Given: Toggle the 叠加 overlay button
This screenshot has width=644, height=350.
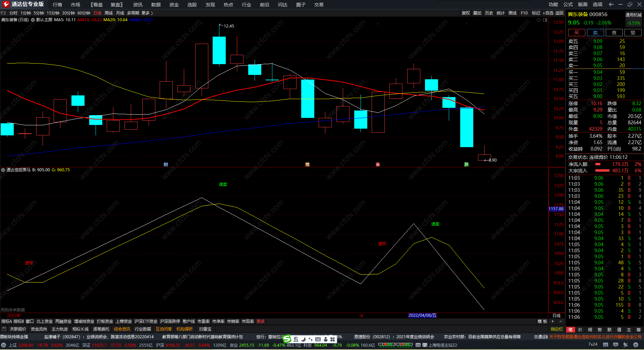Looking at the screenshot, I should pyautogui.click(x=477, y=13).
